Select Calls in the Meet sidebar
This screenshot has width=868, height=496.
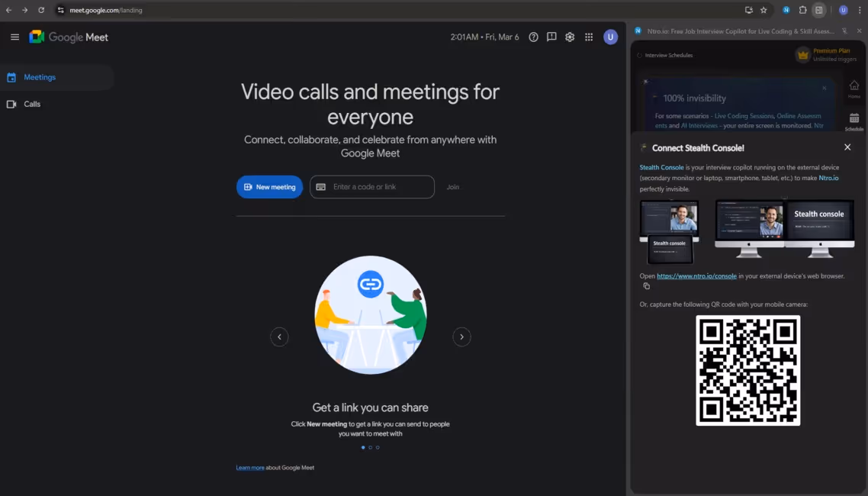56,104
